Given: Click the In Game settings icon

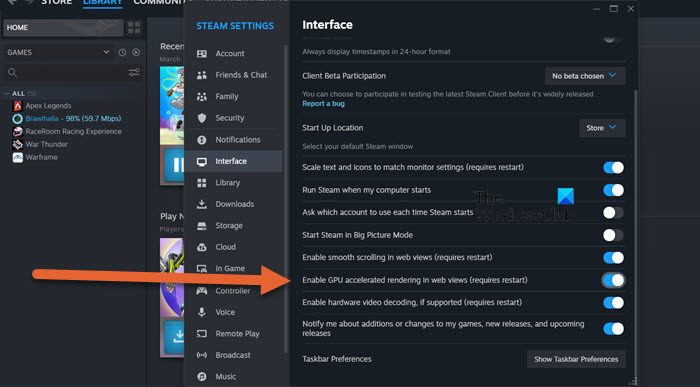Looking at the screenshot, I should pos(202,268).
